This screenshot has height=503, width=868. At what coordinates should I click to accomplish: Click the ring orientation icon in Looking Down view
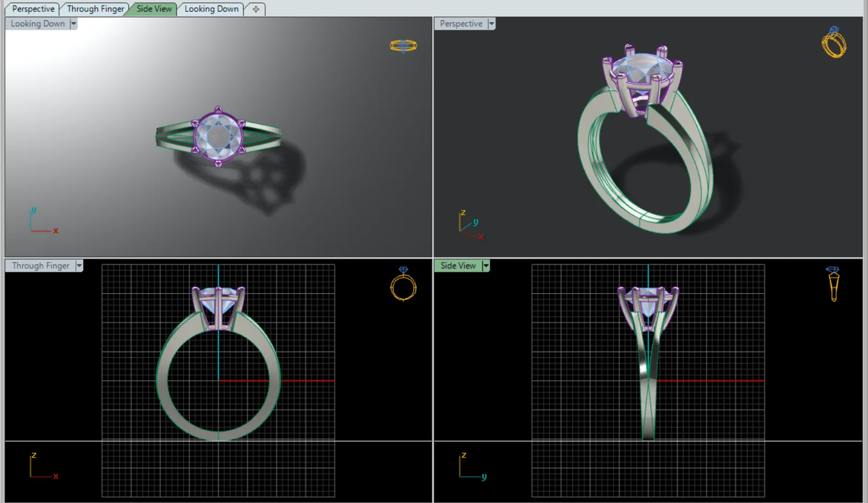tap(404, 46)
